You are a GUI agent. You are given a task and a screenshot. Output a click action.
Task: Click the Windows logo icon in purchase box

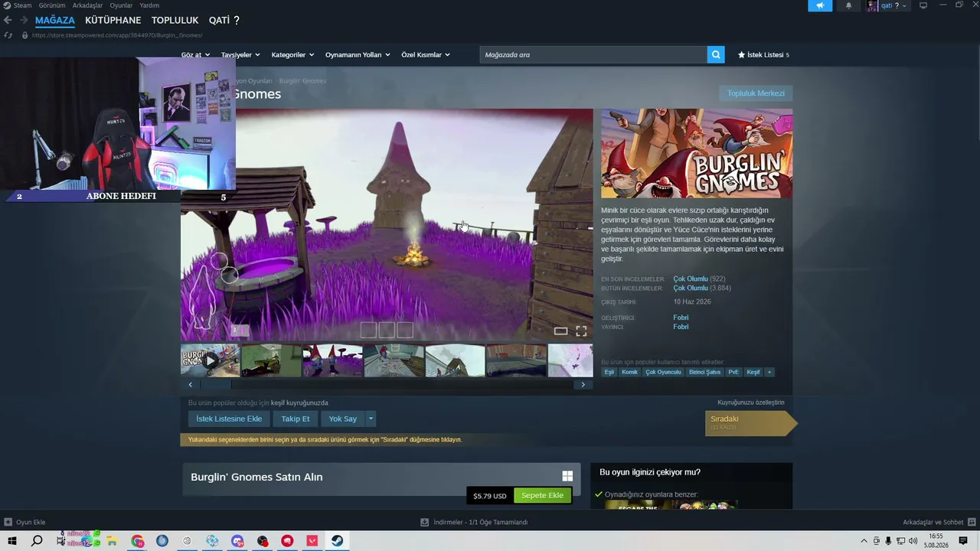tap(567, 476)
